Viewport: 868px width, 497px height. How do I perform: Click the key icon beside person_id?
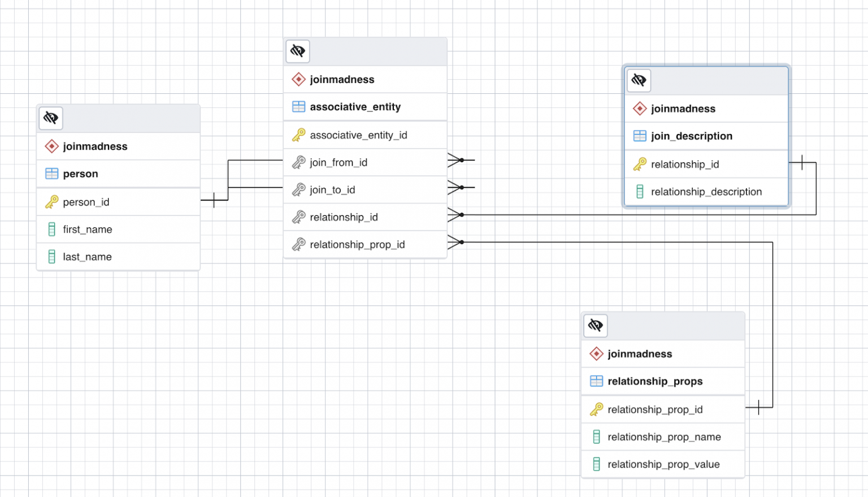(x=50, y=202)
